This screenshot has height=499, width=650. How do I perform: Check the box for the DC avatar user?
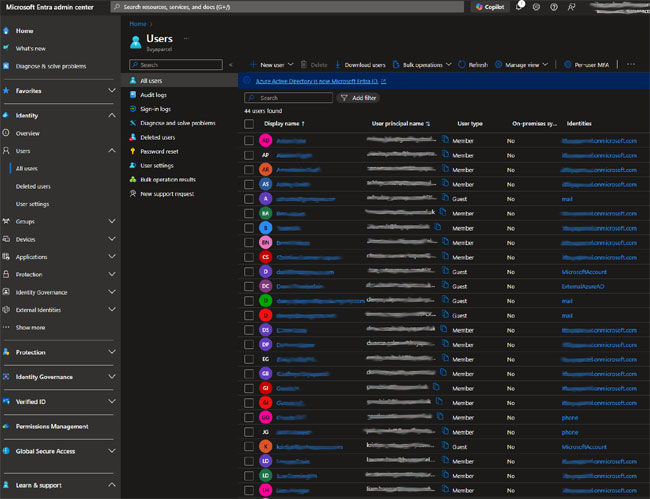coord(249,286)
